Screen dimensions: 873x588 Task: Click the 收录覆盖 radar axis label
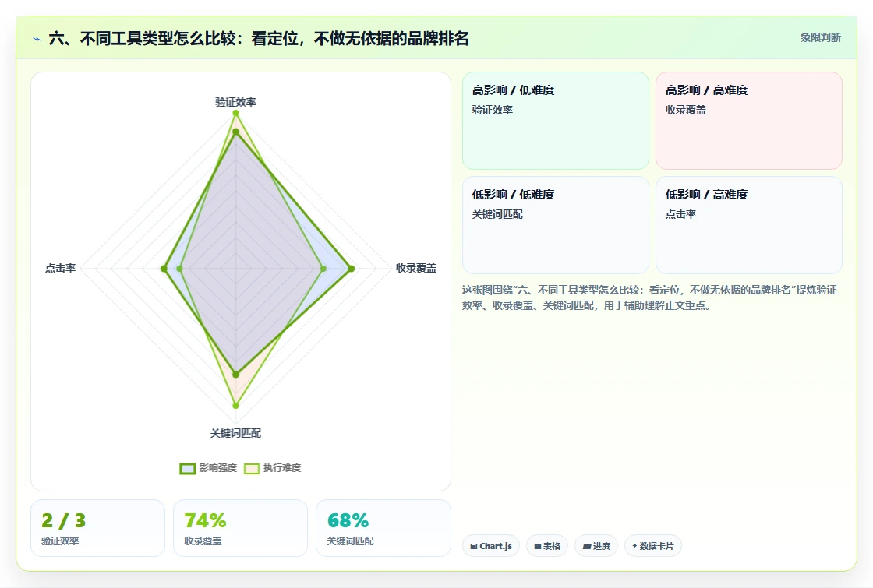click(416, 268)
